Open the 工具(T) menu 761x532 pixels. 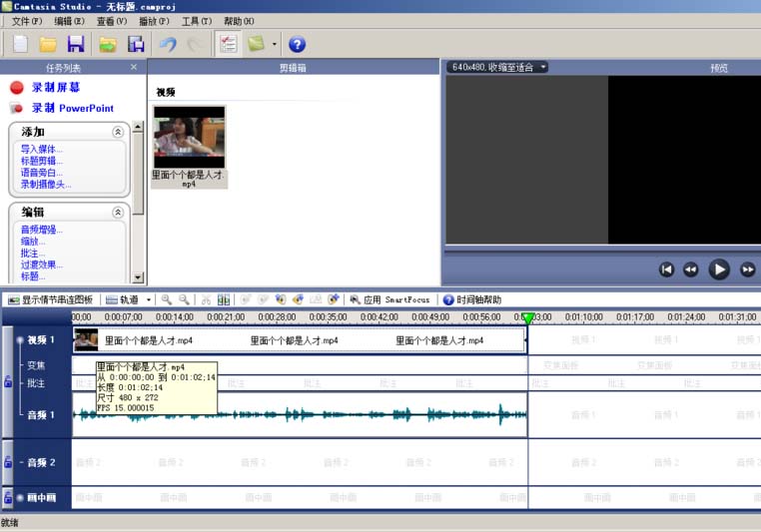tap(196, 21)
